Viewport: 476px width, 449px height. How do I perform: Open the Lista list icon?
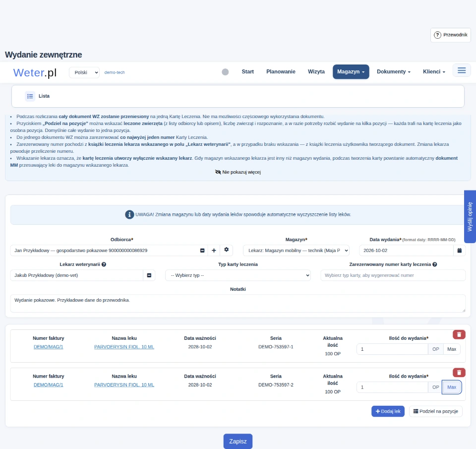(30, 96)
